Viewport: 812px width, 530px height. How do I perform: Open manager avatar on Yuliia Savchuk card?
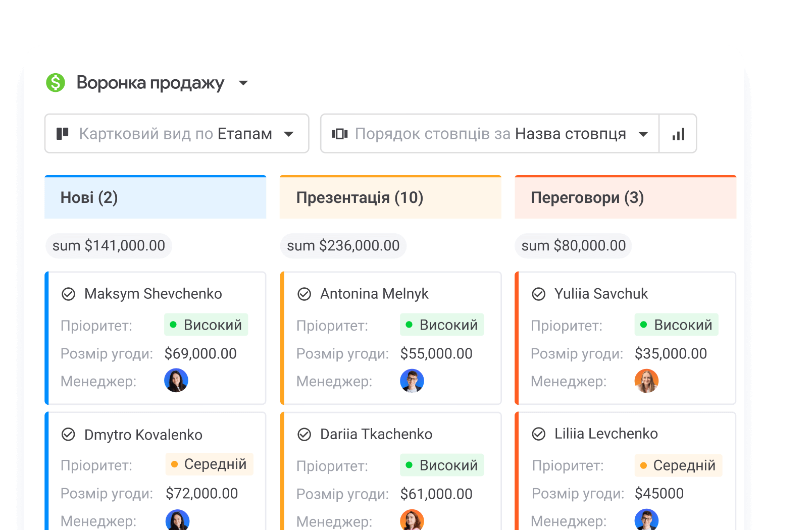[x=646, y=381]
